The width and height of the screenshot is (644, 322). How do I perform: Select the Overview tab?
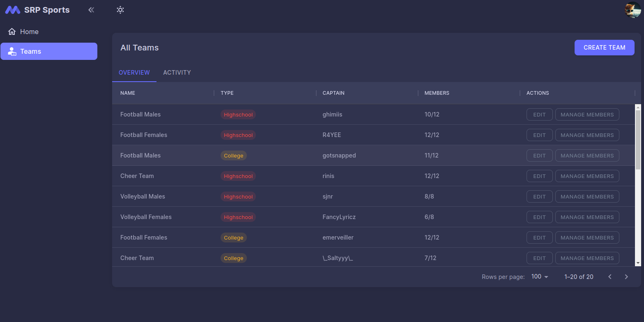[134, 73]
